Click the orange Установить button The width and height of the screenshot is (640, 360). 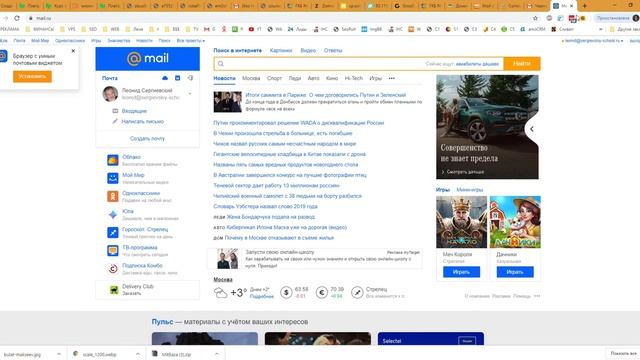point(32,76)
